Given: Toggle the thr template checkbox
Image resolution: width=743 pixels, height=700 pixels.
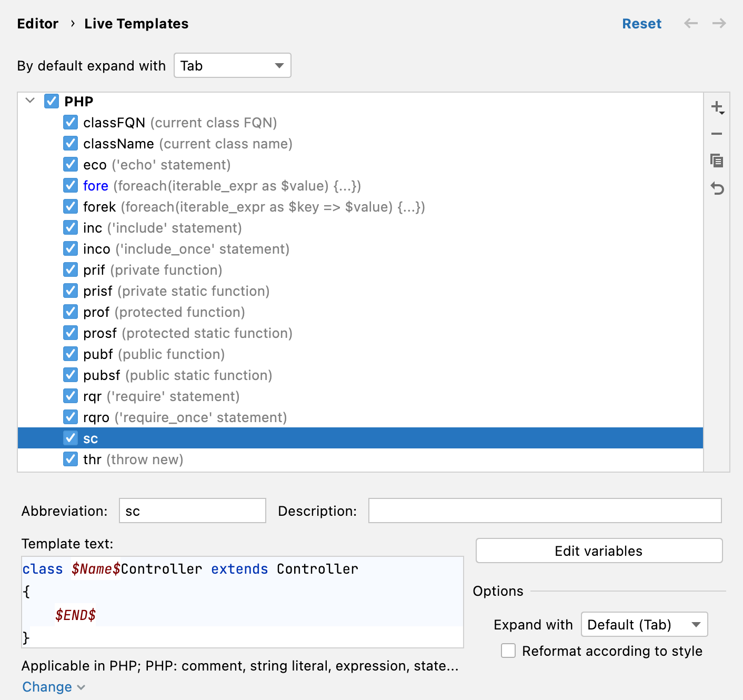Looking at the screenshot, I should (71, 459).
